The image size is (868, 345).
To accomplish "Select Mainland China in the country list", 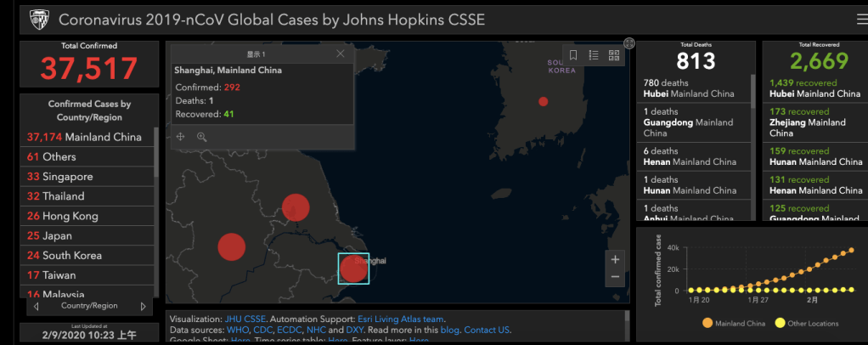I will coord(84,137).
